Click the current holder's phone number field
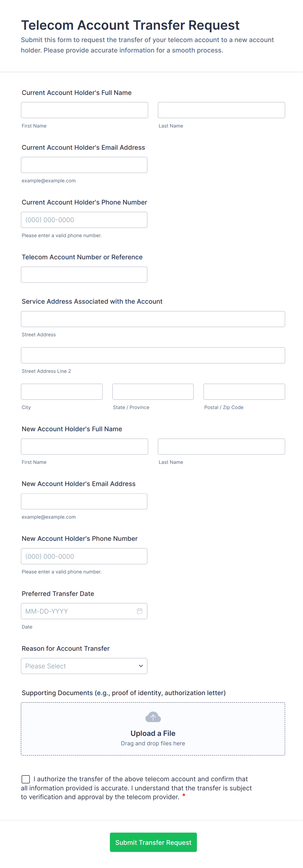This screenshot has height=868, width=303. coord(84,220)
